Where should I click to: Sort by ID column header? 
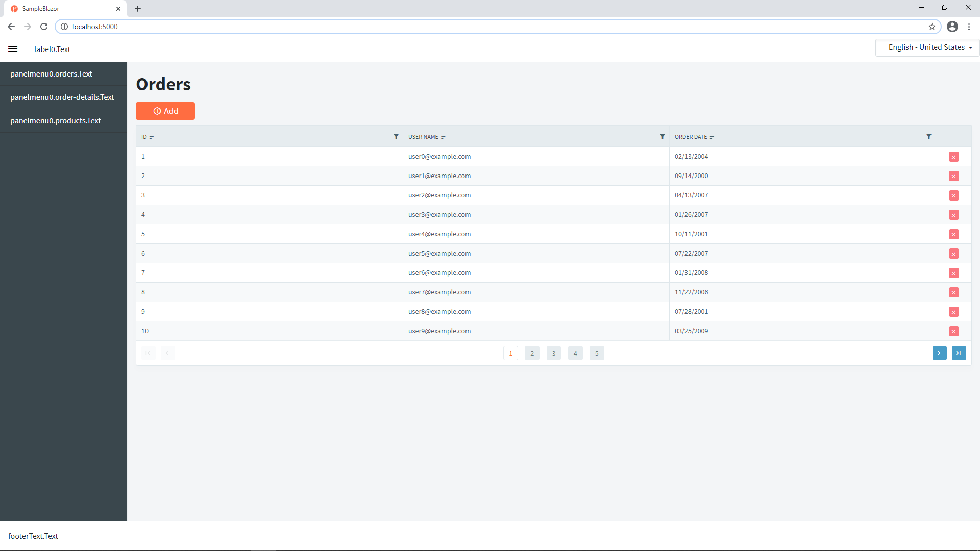click(x=148, y=137)
